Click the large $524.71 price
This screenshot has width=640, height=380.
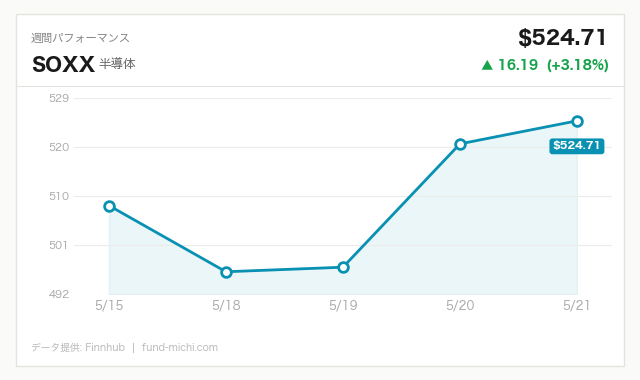point(562,38)
